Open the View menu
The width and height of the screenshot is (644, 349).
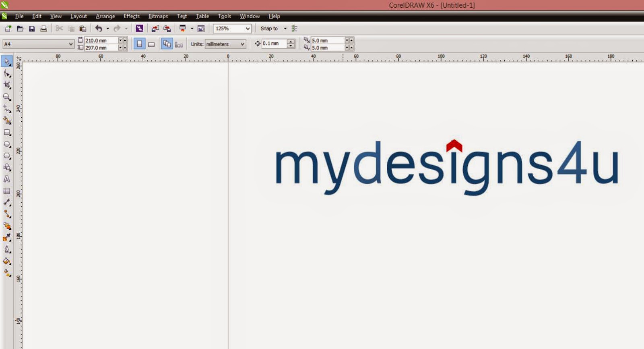click(x=56, y=16)
